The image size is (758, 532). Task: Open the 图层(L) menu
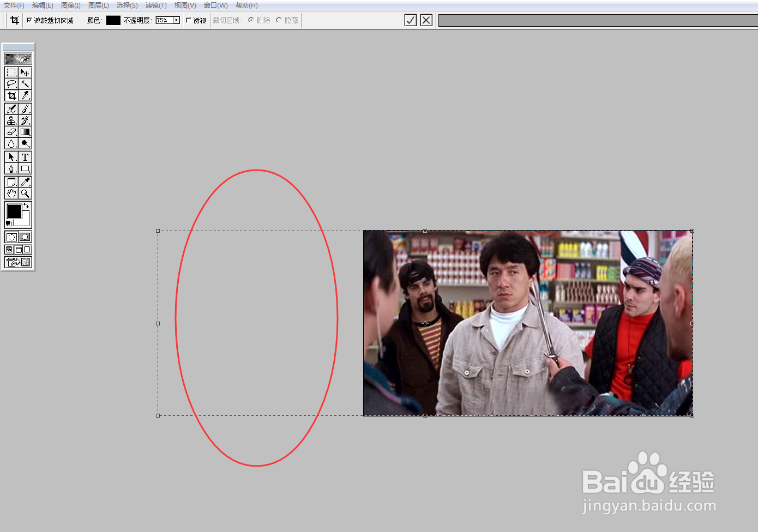(99, 5)
